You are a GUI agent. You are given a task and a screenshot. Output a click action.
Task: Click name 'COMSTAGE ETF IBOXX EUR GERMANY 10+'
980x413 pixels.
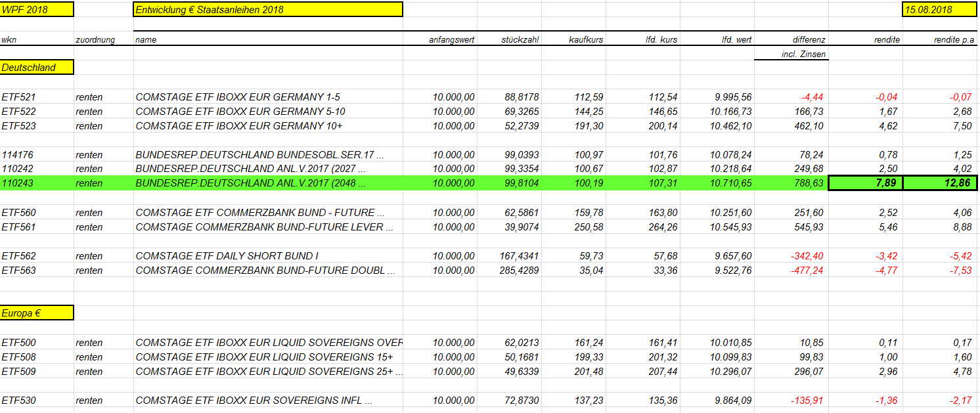coord(239,126)
